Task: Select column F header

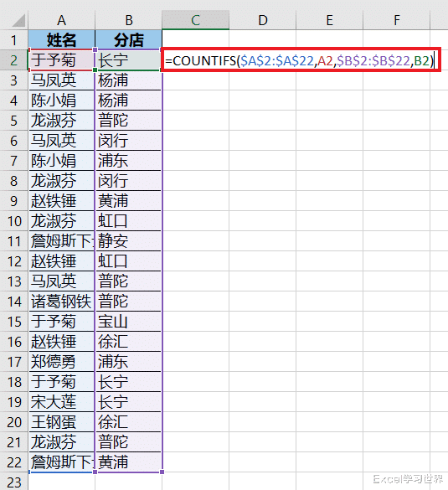Action: (x=396, y=20)
